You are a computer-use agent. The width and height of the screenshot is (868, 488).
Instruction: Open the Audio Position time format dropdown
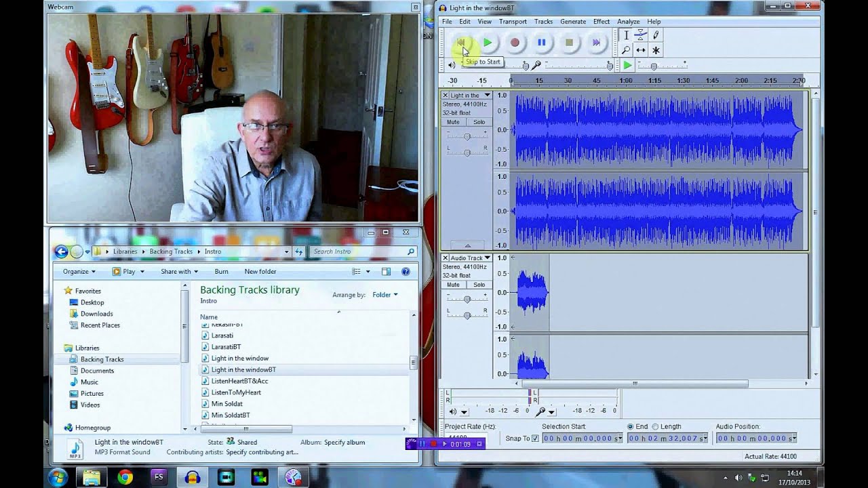coord(794,439)
